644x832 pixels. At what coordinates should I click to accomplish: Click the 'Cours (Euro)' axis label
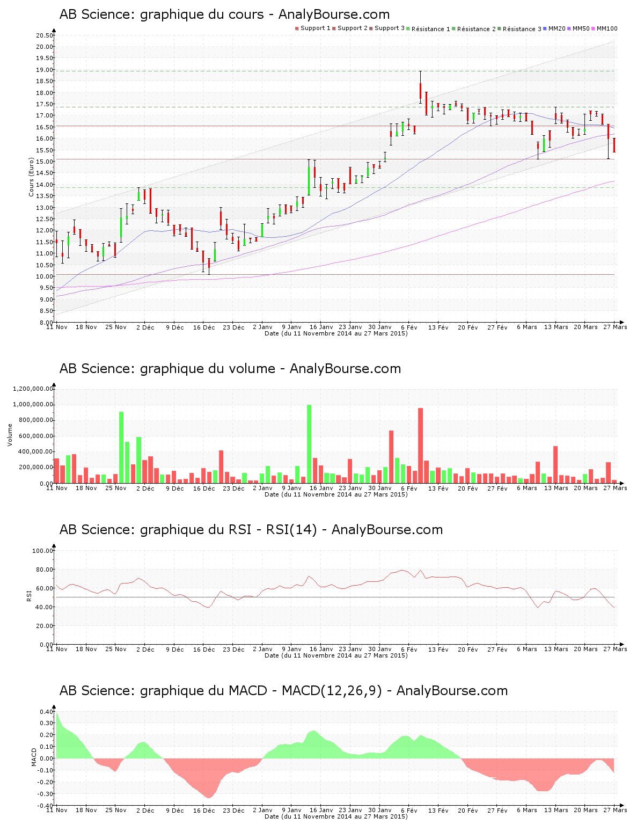[31, 177]
